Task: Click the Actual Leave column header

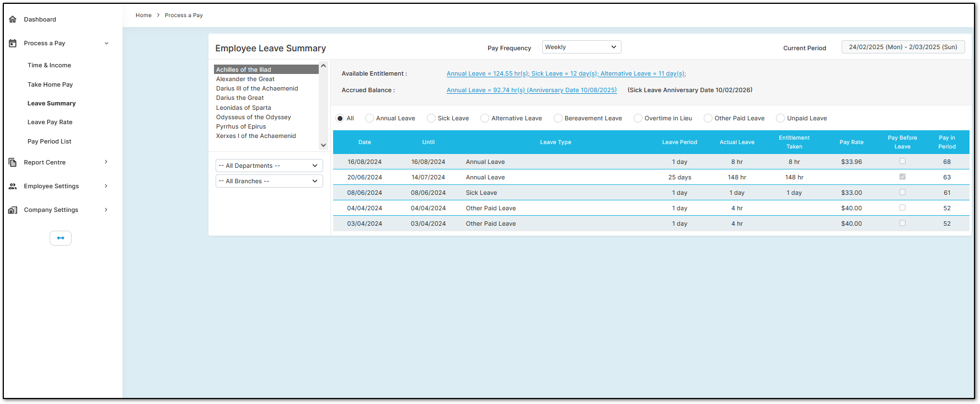Action: (x=737, y=142)
